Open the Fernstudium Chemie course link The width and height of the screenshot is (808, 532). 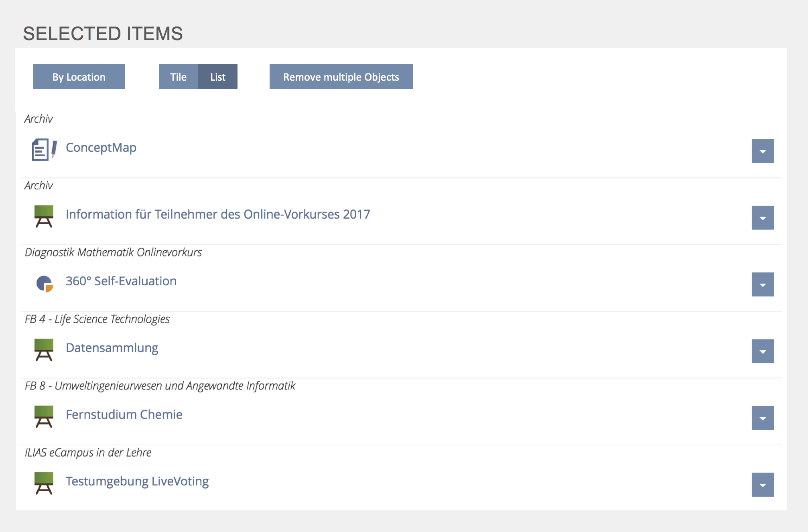[x=124, y=414]
